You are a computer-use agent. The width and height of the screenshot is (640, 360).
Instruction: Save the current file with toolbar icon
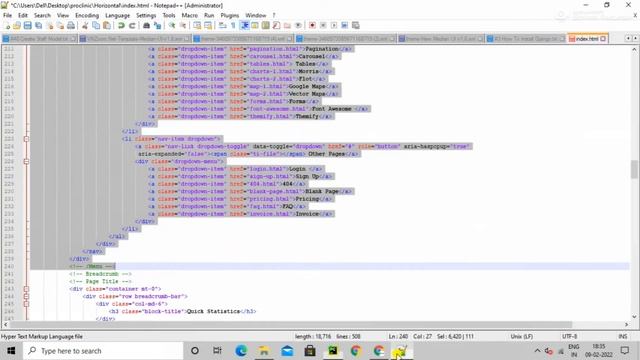(x=27, y=26)
